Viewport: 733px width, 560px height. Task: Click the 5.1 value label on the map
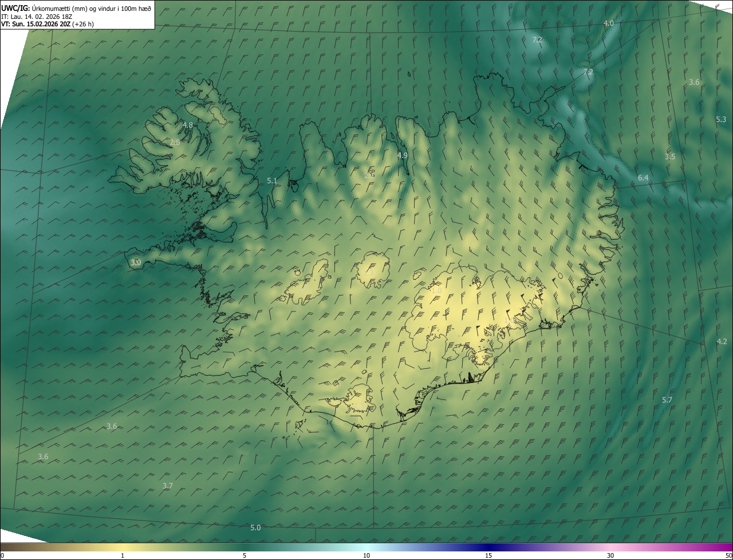point(272,181)
